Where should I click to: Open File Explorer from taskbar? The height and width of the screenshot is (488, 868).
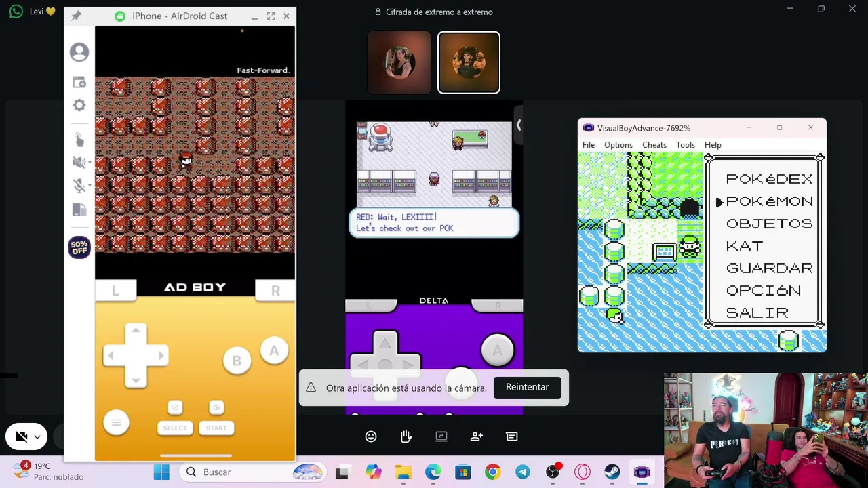point(403,472)
